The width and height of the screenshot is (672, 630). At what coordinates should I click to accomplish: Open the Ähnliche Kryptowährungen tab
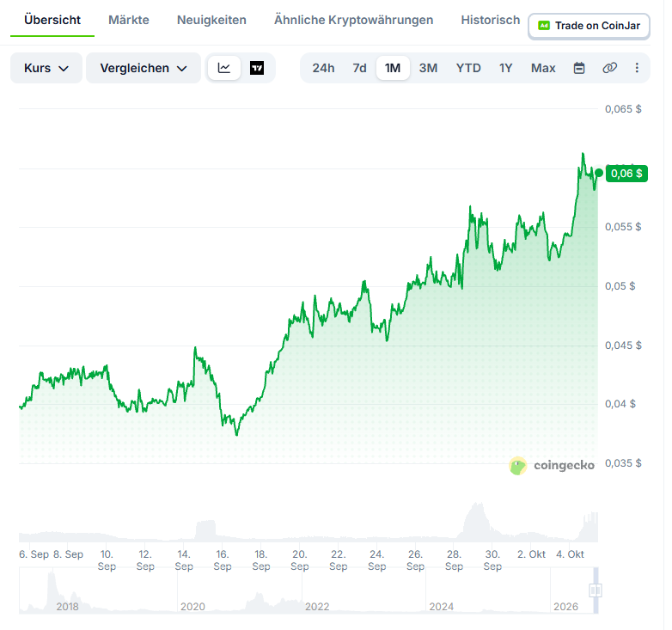pyautogui.click(x=353, y=20)
